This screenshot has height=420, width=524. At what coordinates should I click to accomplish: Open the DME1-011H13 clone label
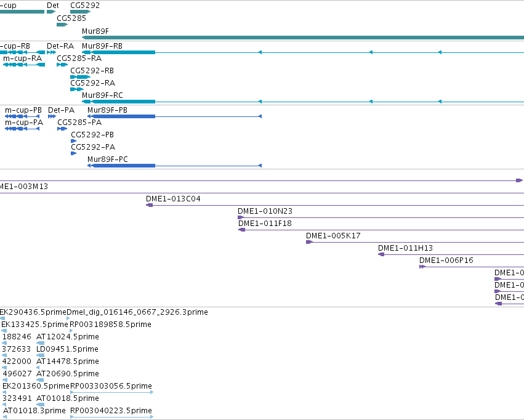(x=405, y=248)
